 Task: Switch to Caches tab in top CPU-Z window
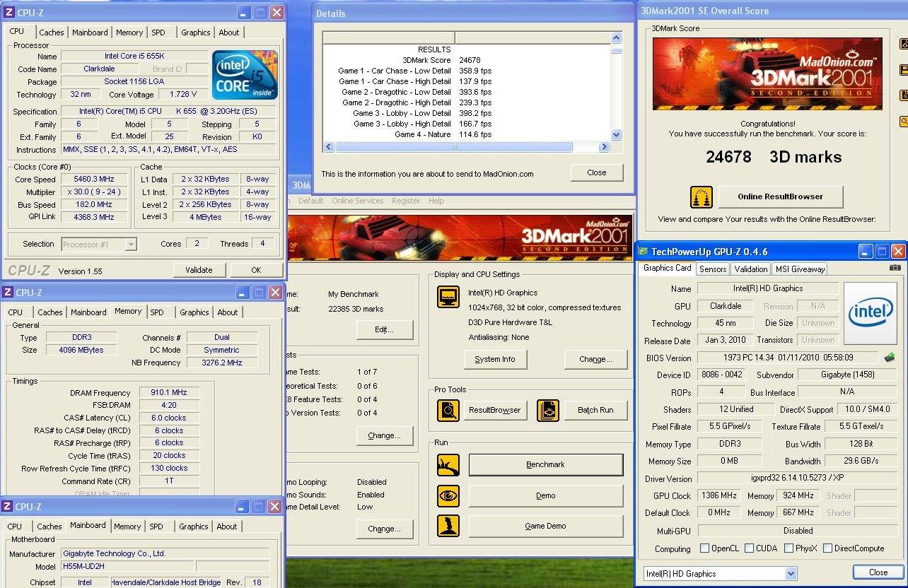(51, 33)
